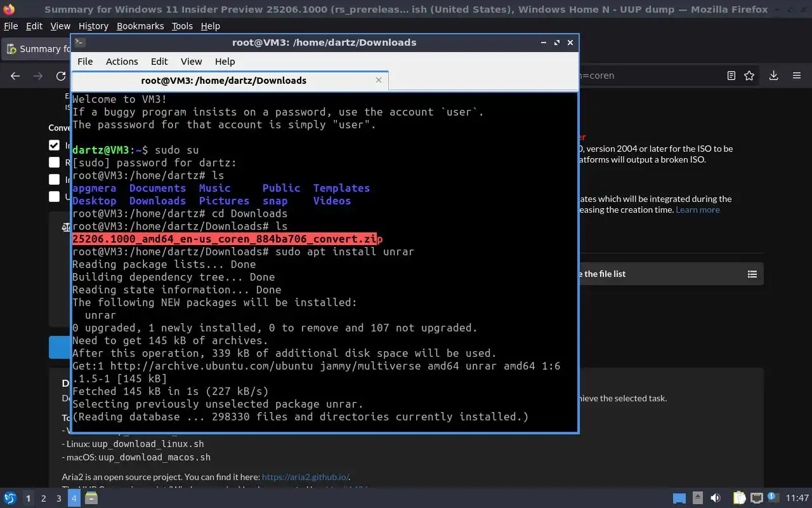This screenshot has width=812, height=508.
Task: Click the highlighted 25206.1000 zip filename in terminal
Action: point(227,239)
